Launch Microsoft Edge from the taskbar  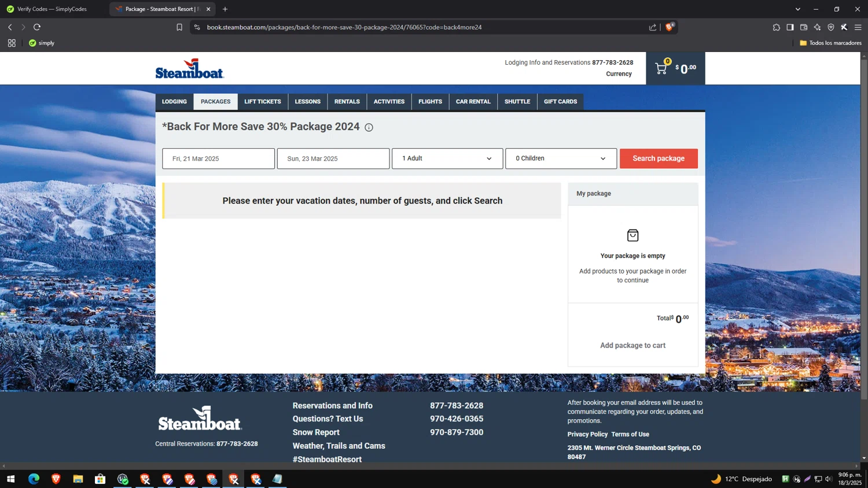[x=34, y=479]
